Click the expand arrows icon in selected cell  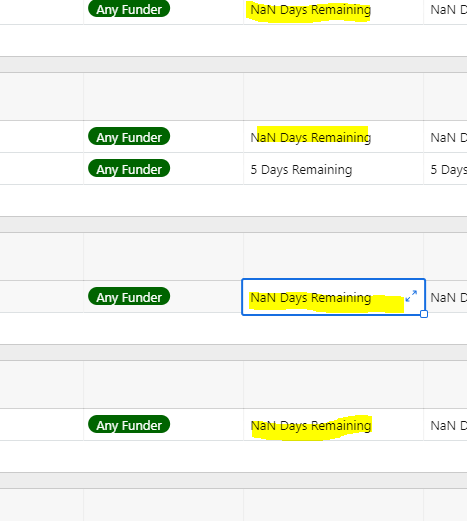pos(411,296)
